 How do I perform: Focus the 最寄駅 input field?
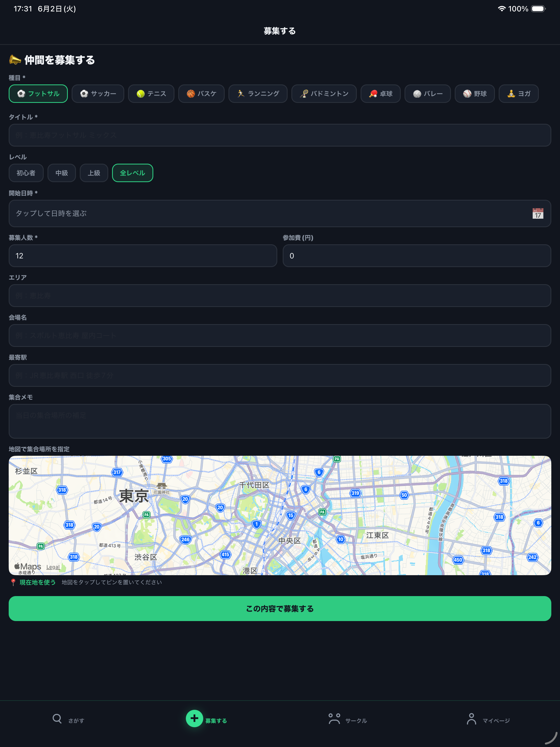(x=280, y=375)
